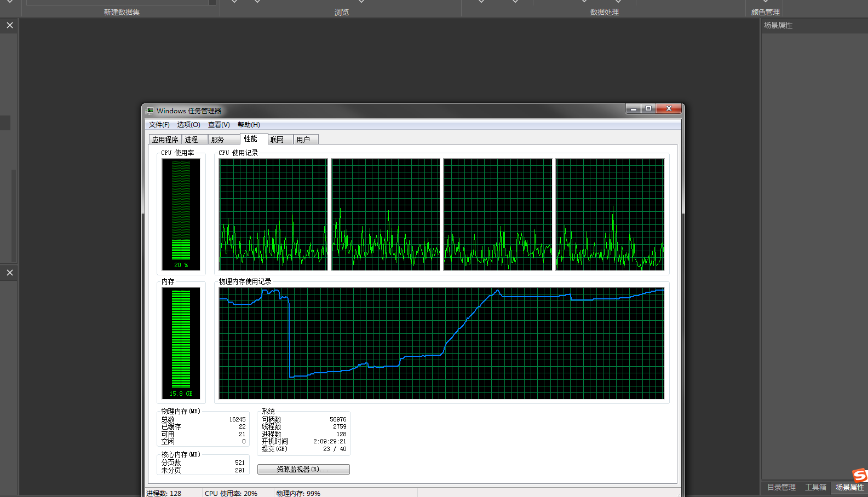The image size is (868, 497).
Task: Switch to the 目录管理 tab
Action: pyautogui.click(x=781, y=487)
